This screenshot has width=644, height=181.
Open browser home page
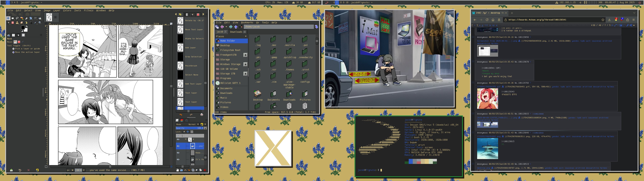[x=493, y=20]
